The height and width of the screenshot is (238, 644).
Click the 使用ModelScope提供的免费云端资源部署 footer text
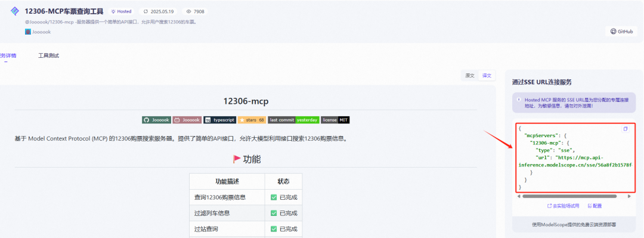pos(574,225)
